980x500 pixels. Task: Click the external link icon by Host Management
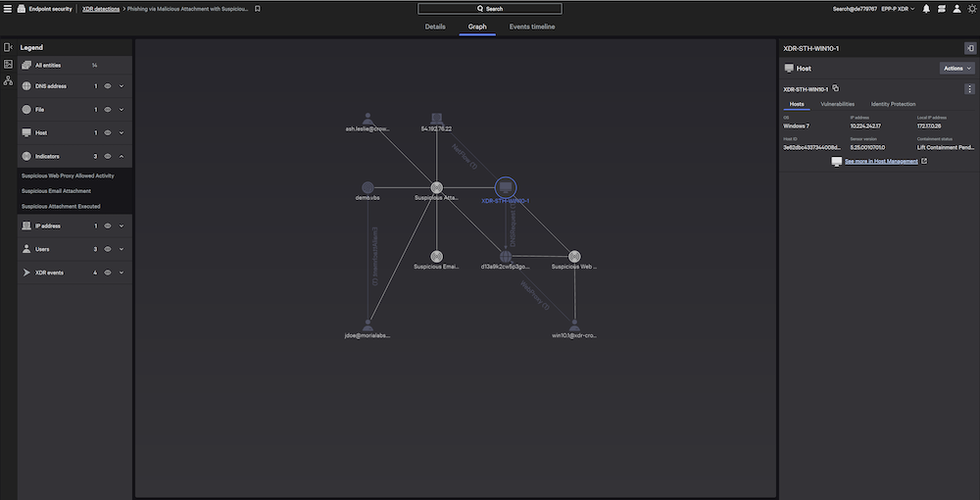pos(924,161)
